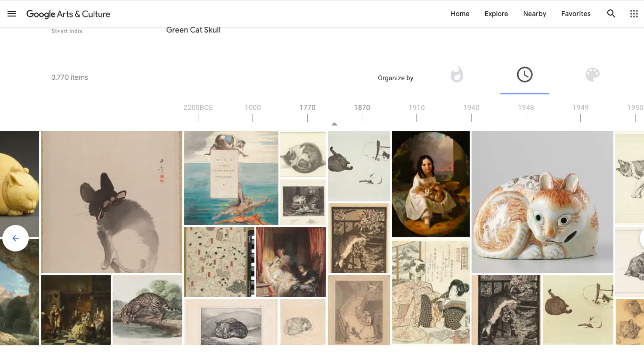Open Japanese woman with cat woodblock
This screenshot has height=359, width=644.
coord(431,292)
